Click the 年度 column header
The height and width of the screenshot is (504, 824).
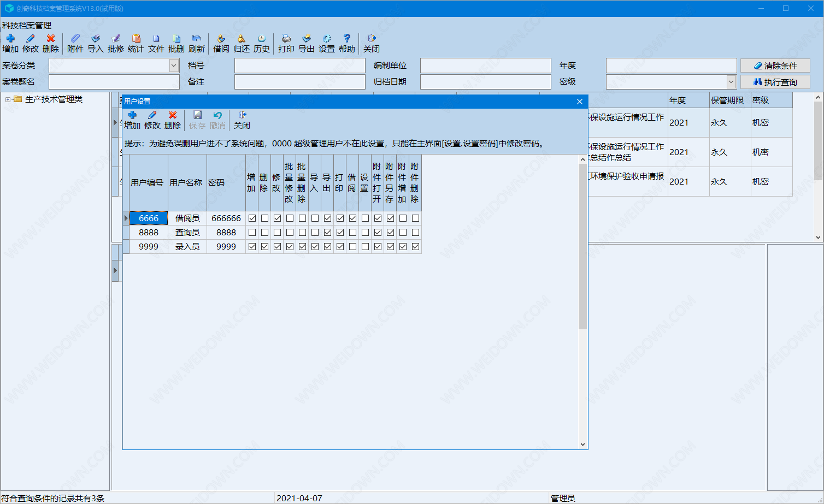688,100
